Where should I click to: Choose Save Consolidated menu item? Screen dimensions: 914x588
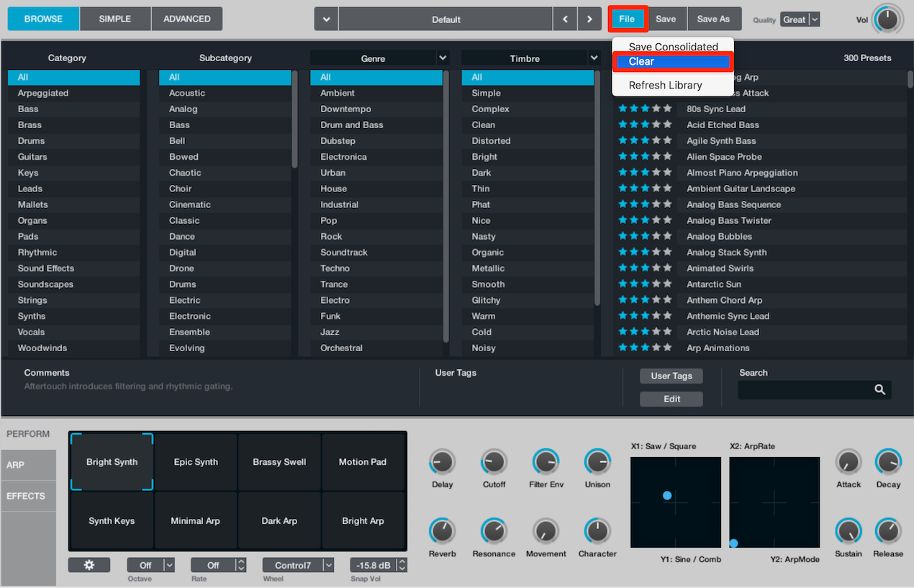tap(673, 46)
